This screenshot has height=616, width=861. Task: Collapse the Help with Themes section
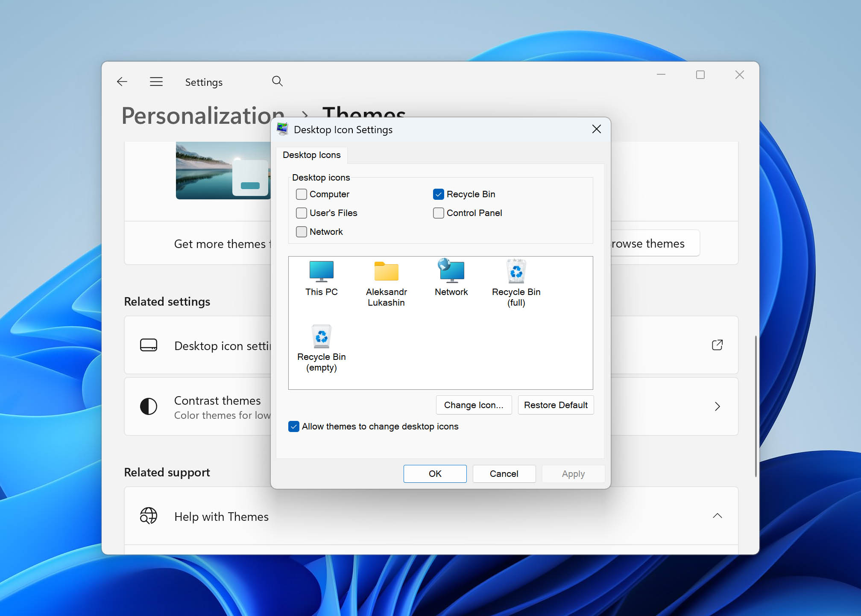[x=717, y=516]
